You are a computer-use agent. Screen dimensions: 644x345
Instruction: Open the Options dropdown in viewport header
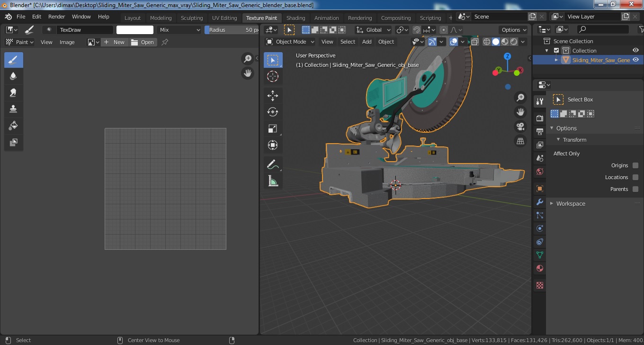point(514,30)
